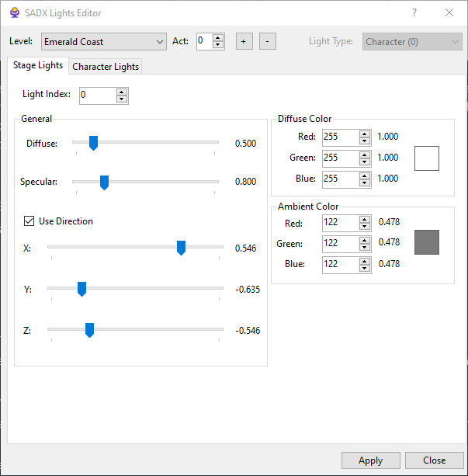Toggle the Use Direction checkbox

(29, 221)
